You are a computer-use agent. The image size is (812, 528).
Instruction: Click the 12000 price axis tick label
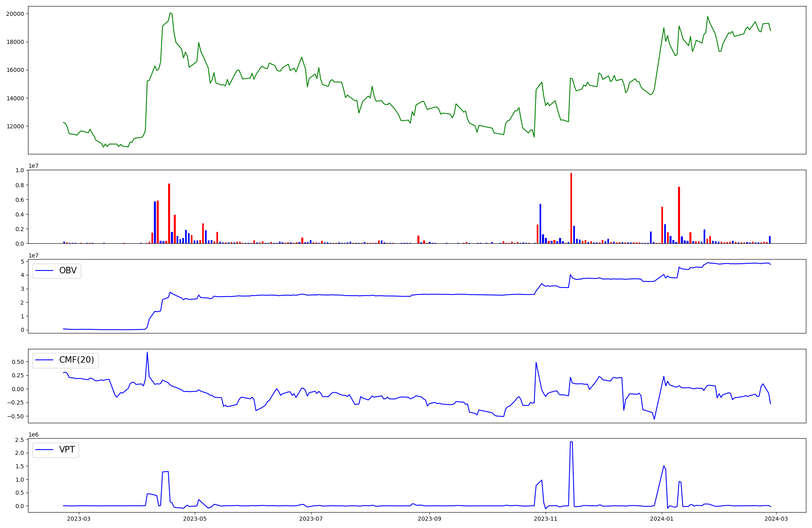(x=15, y=126)
